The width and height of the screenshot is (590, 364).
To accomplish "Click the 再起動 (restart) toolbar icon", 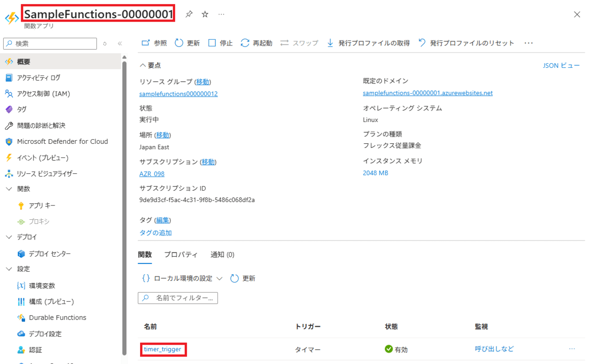I will pyautogui.click(x=245, y=43).
